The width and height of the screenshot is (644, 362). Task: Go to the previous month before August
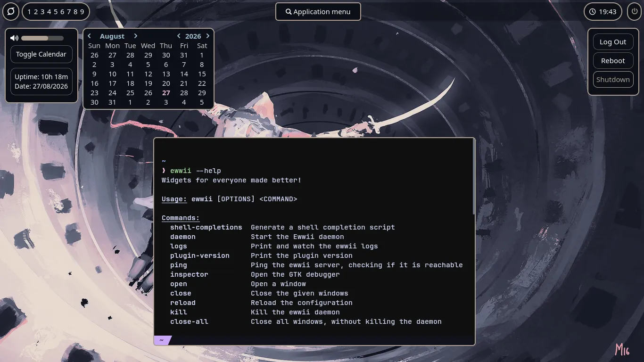point(89,36)
